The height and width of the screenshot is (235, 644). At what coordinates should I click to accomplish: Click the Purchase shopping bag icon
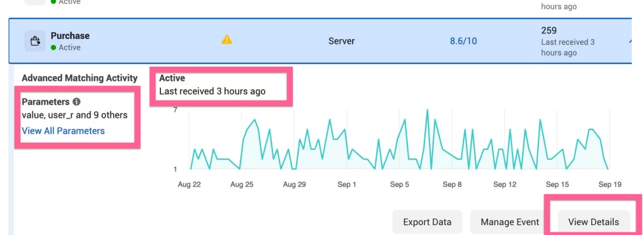(35, 41)
